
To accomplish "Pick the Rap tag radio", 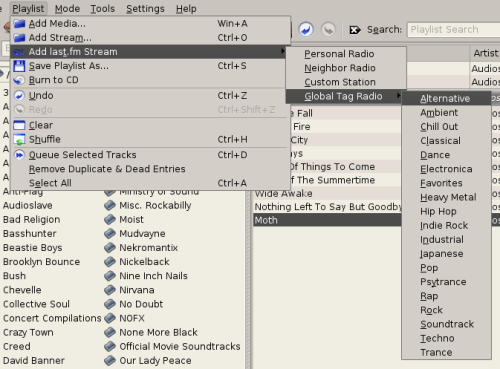I will [x=446, y=296].
